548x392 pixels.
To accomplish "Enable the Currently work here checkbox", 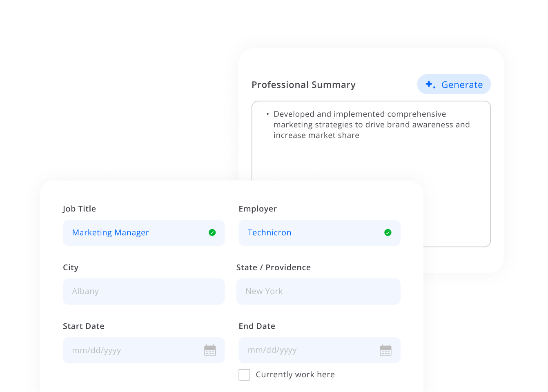I will 244,375.
